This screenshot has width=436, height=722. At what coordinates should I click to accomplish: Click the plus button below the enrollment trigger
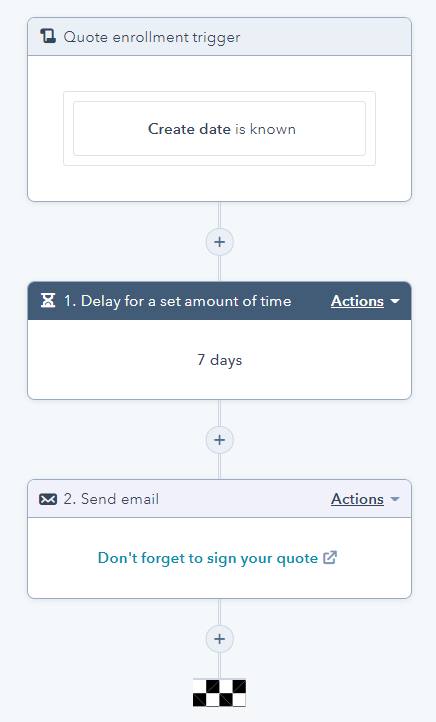click(220, 242)
